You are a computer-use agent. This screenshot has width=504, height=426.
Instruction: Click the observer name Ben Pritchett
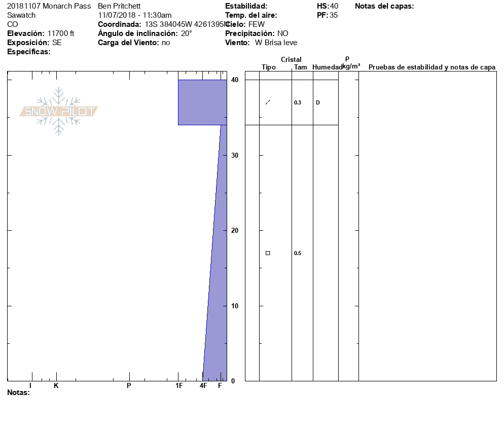pos(119,6)
